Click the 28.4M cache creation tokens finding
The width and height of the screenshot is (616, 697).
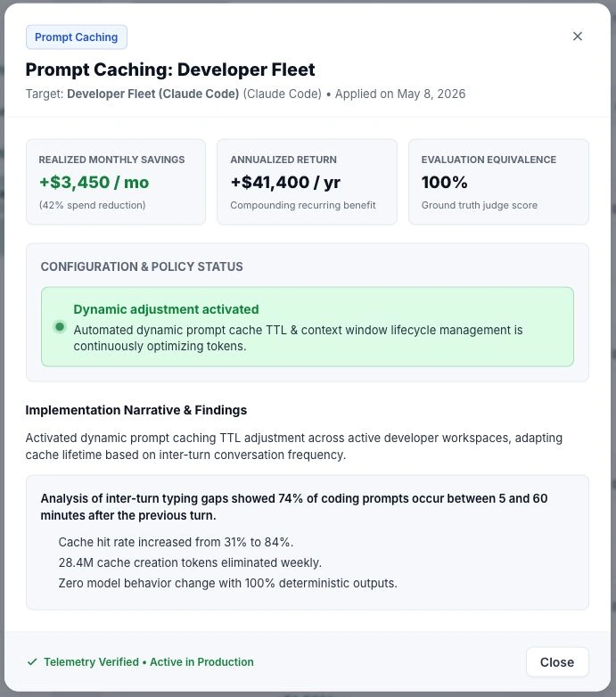[x=190, y=562]
